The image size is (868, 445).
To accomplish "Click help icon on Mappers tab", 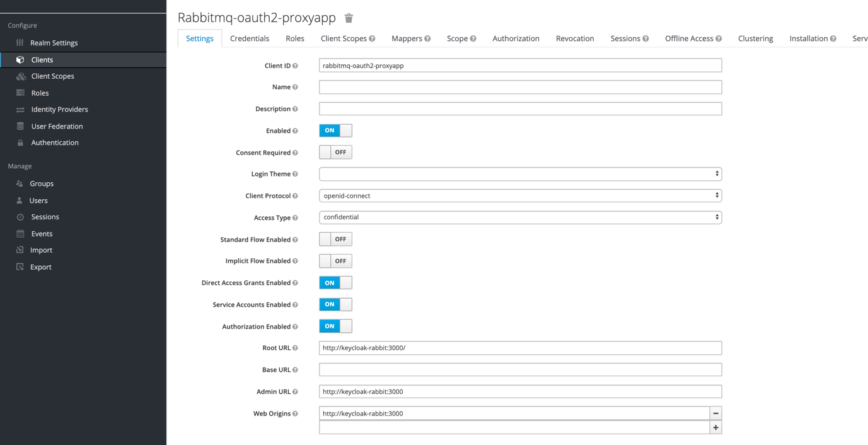I will pyautogui.click(x=427, y=38).
